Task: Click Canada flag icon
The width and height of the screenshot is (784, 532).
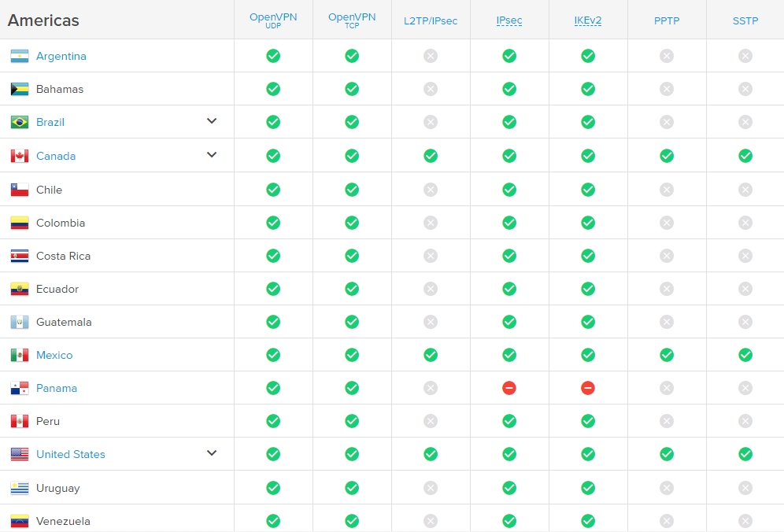Action: [20, 156]
